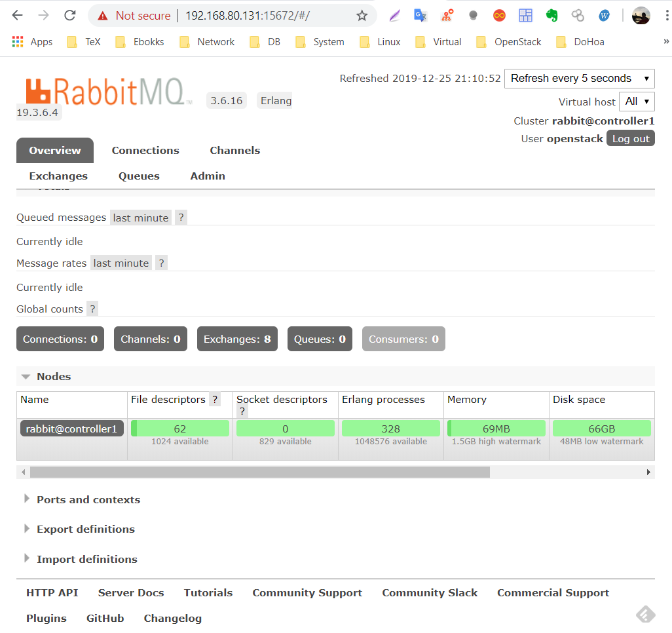Image resolution: width=672 pixels, height=633 pixels.
Task: Bookmark this page with the star icon
Action: tap(362, 16)
